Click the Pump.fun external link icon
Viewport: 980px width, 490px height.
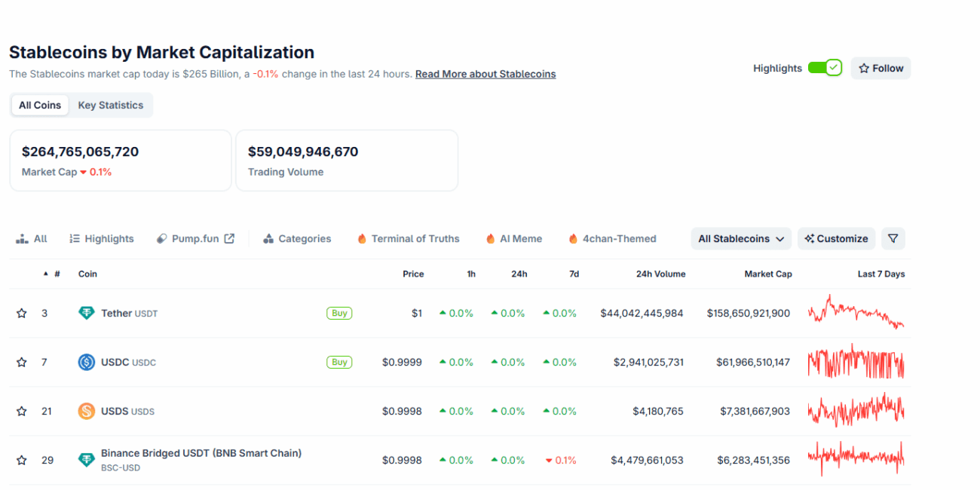[x=229, y=238]
